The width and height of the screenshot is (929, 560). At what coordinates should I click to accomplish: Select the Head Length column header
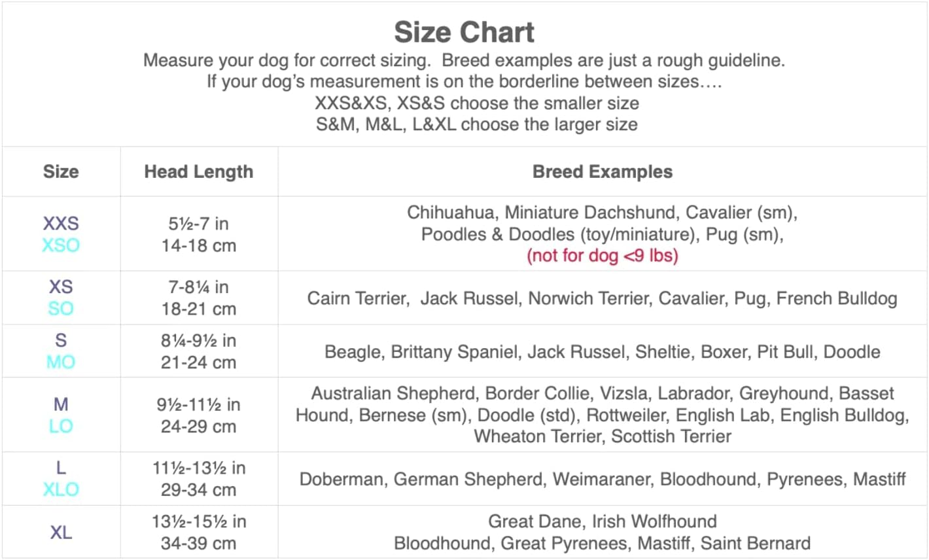click(x=198, y=171)
